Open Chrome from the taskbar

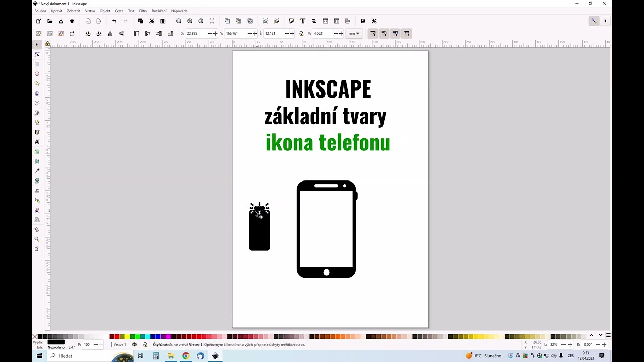(186, 356)
